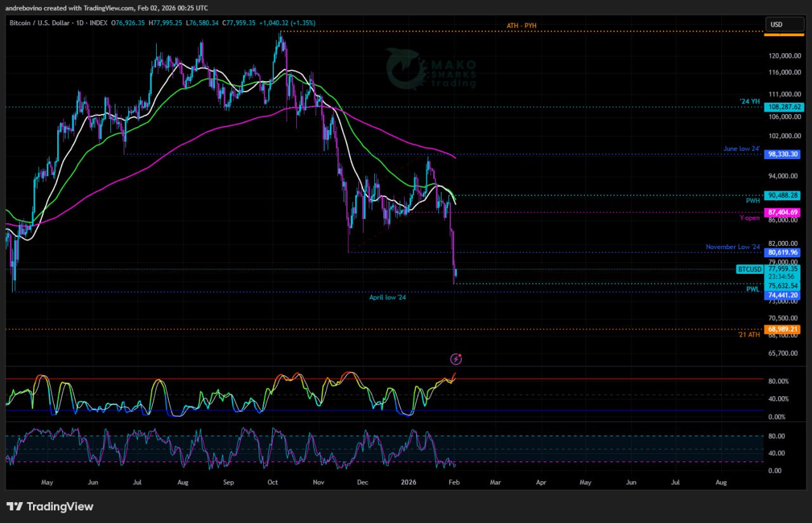This screenshot has width=812, height=523.
Task: Select the BTCUSD symbol tag on price axis
Action: pos(749,269)
